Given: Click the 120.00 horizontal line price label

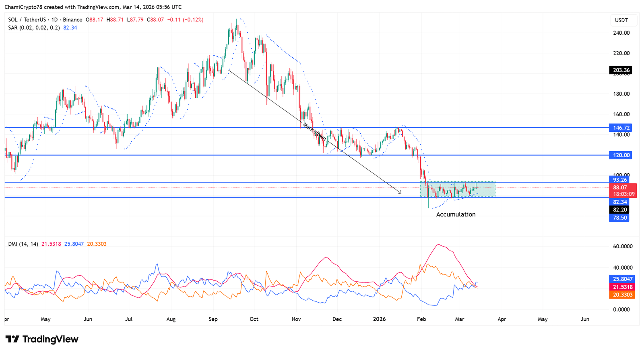Looking at the screenshot, I should coord(620,155).
